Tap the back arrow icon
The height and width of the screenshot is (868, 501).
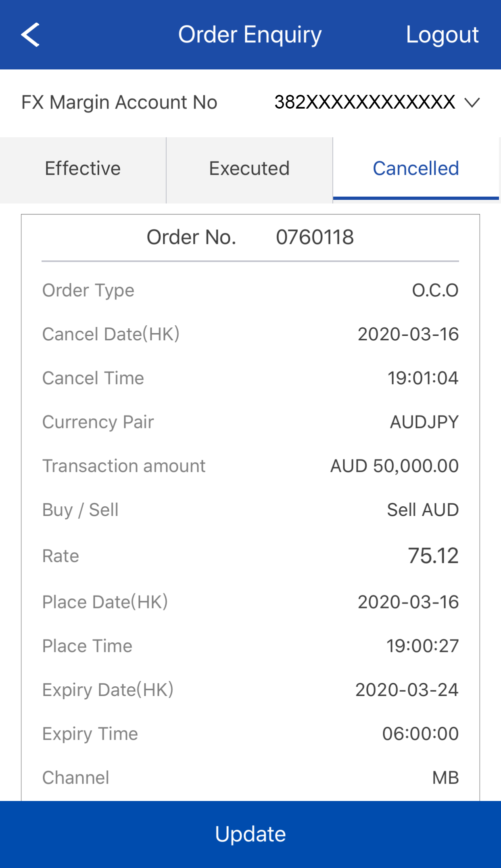30,35
